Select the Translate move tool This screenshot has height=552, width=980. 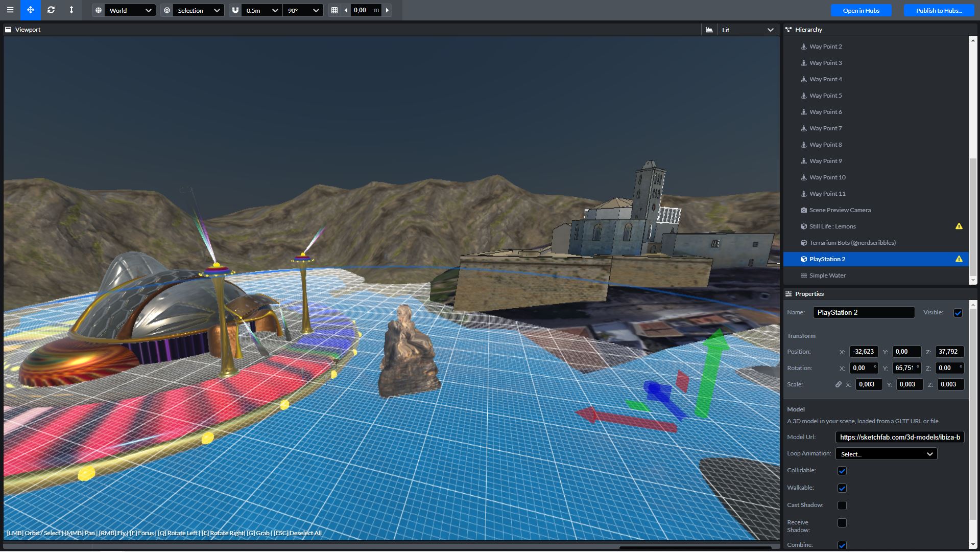point(31,10)
